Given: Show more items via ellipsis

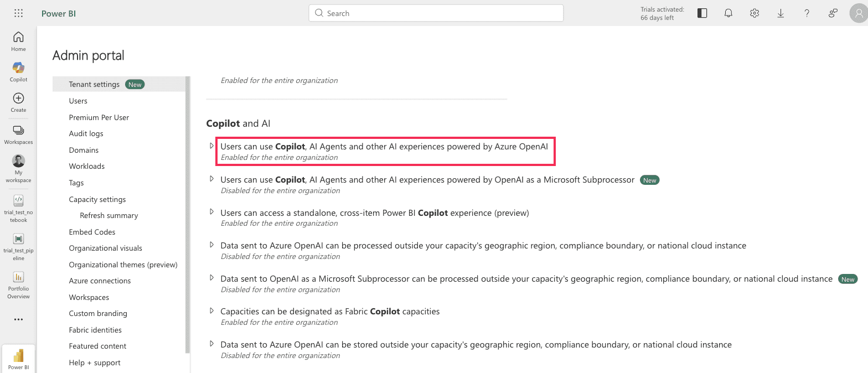Looking at the screenshot, I should coord(18,319).
